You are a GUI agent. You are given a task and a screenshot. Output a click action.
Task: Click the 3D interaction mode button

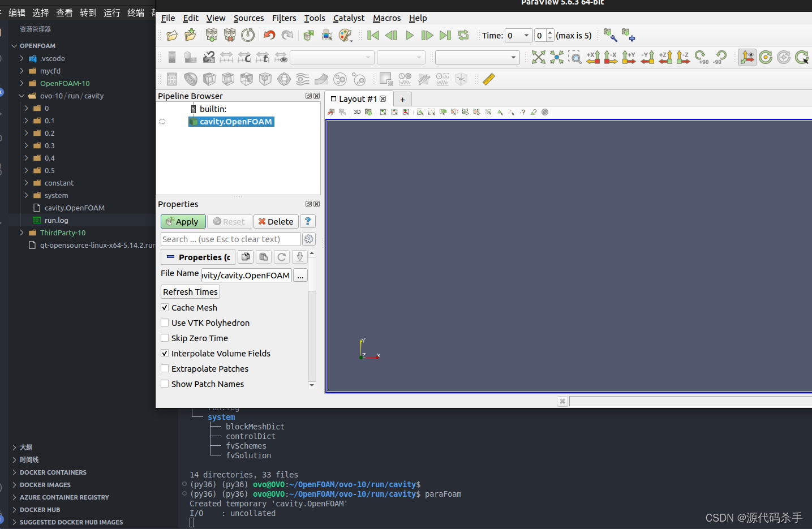coord(357,112)
